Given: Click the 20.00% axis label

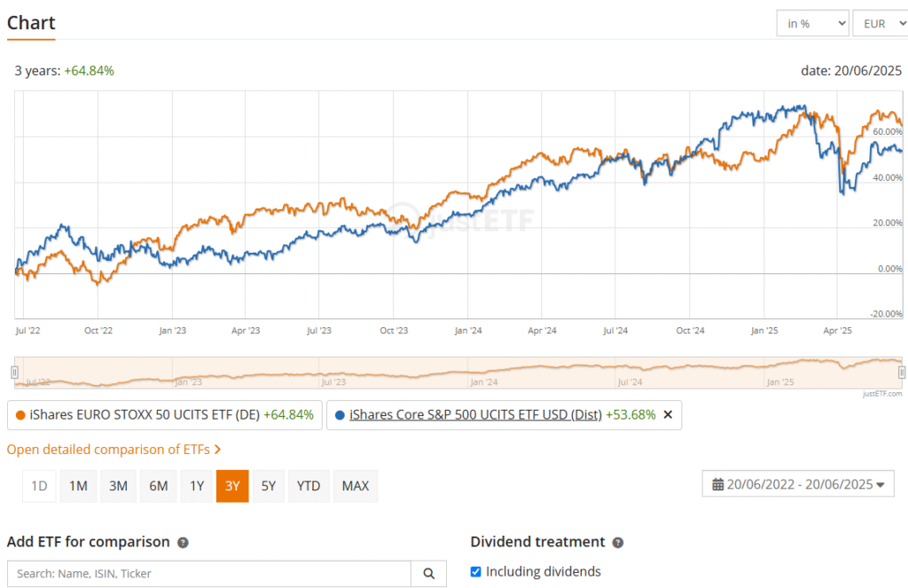Looking at the screenshot, I should pyautogui.click(x=887, y=223).
